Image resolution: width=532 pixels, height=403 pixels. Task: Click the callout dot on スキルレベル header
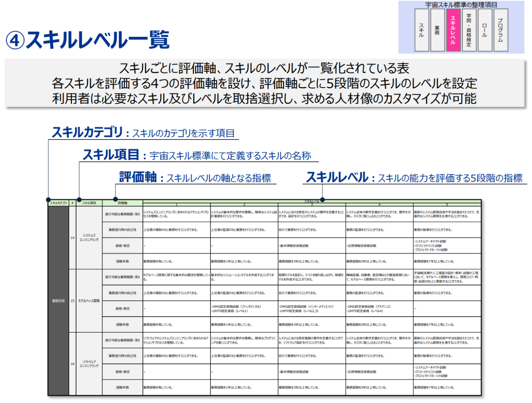(x=322, y=200)
